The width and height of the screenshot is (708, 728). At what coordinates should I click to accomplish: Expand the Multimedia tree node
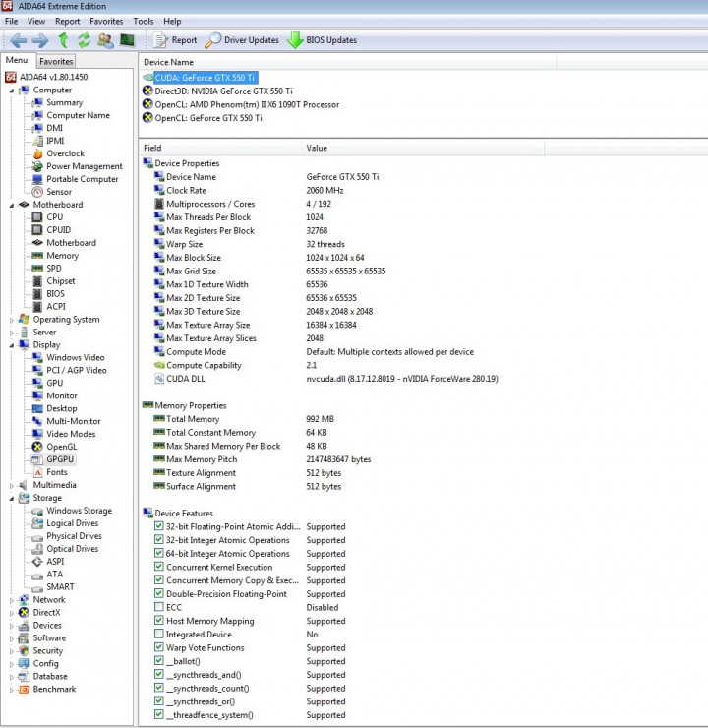(12, 486)
